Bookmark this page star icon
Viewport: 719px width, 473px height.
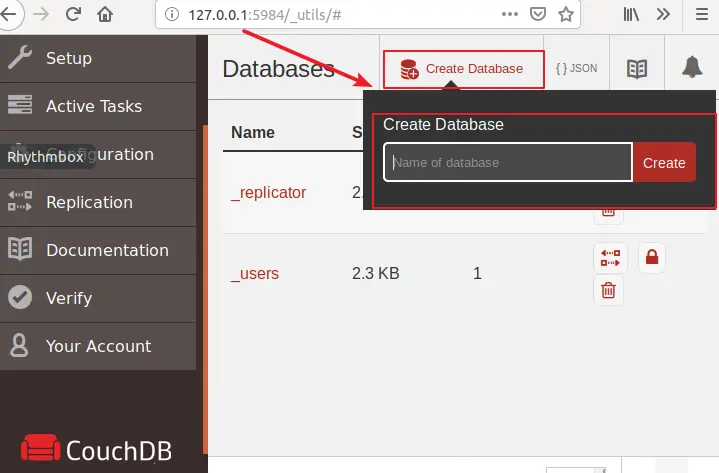(566, 14)
